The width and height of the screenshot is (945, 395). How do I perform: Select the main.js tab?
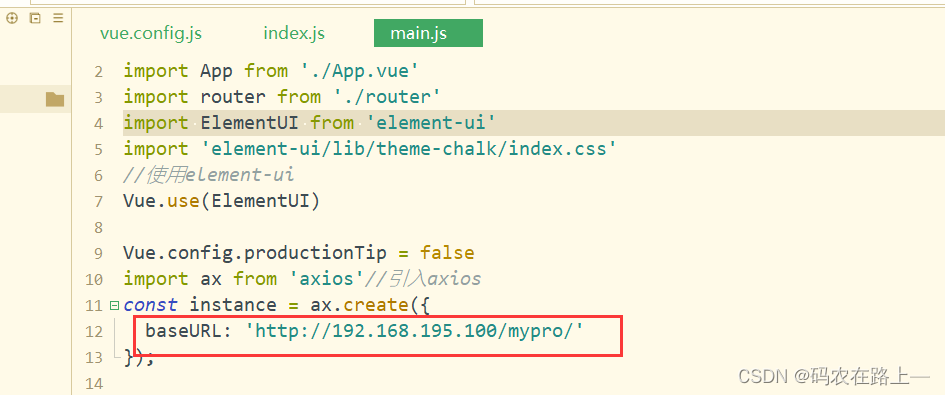point(428,33)
